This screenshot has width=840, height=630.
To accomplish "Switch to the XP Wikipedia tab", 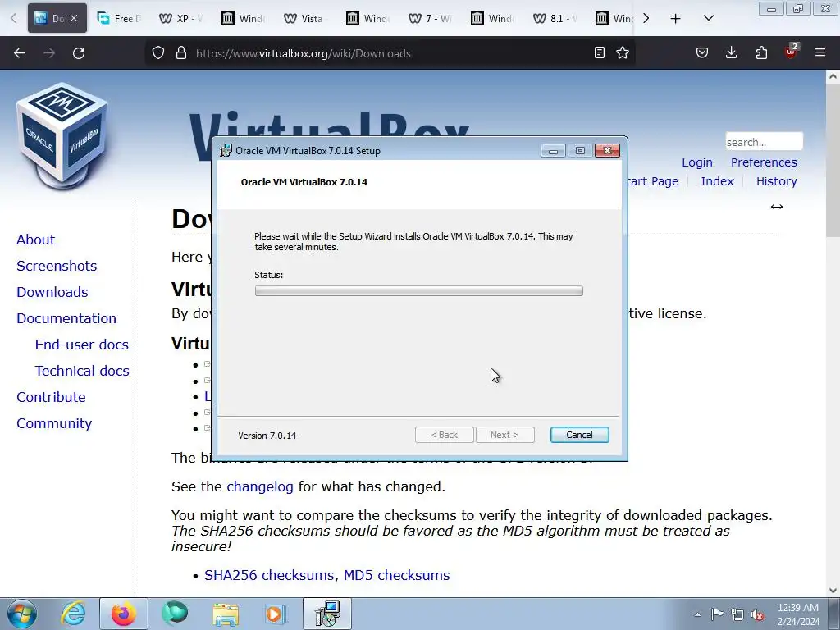I will pyautogui.click(x=181, y=18).
